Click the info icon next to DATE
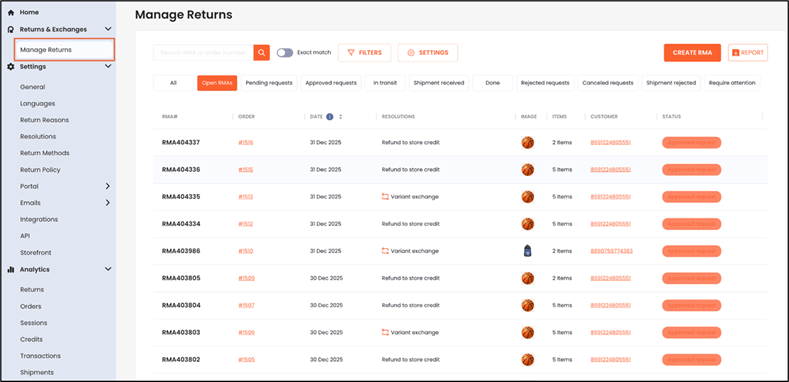This screenshot has width=789, height=382. coord(330,116)
